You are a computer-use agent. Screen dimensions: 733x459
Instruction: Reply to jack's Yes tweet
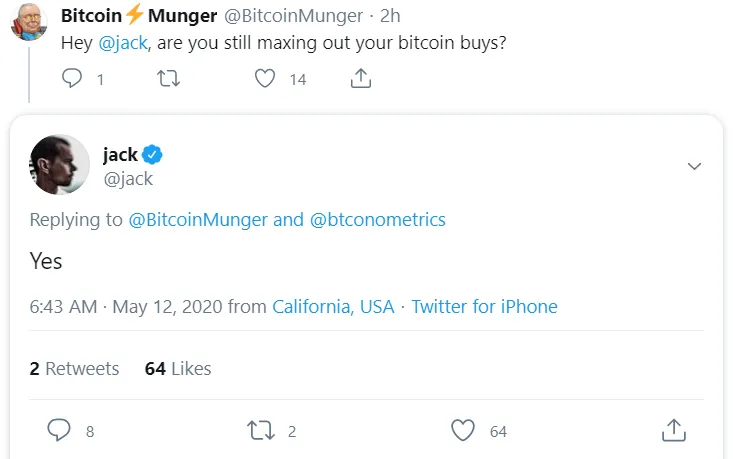[x=59, y=430]
